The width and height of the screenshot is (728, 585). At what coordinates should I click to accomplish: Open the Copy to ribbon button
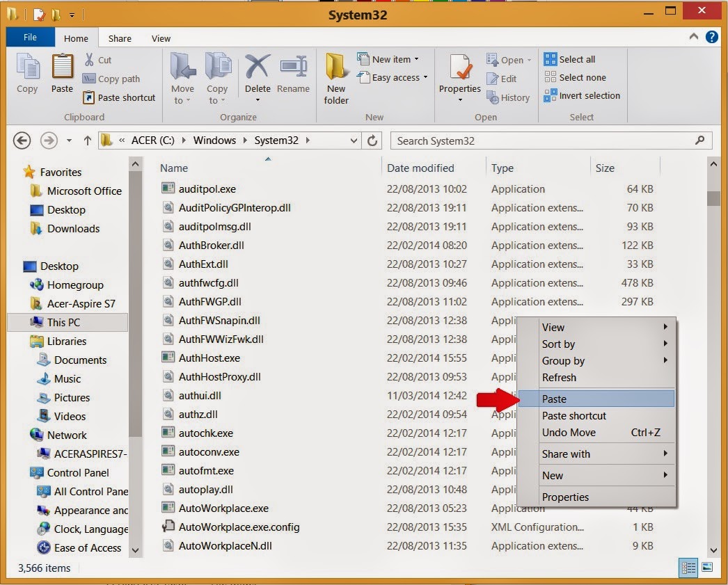[217, 78]
